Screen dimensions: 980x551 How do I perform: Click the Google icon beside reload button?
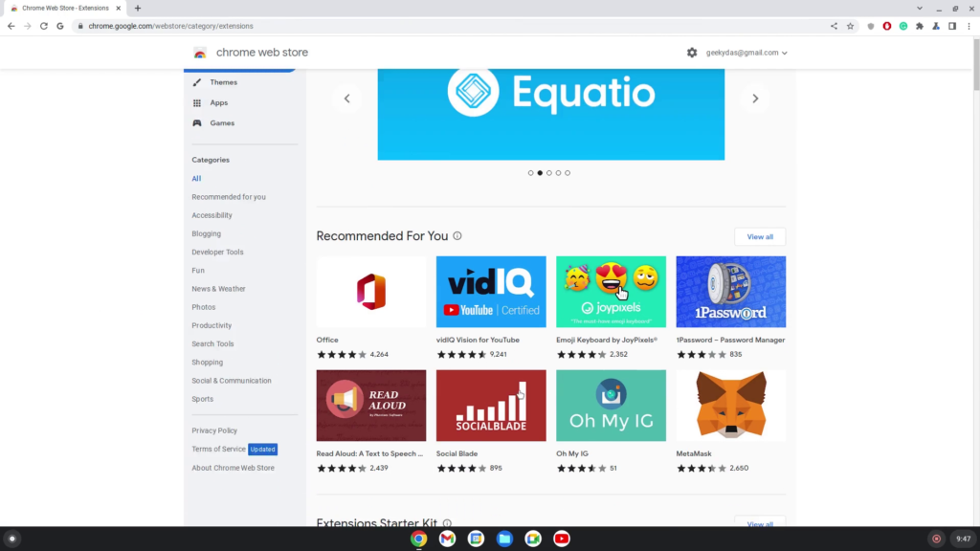(x=60, y=26)
